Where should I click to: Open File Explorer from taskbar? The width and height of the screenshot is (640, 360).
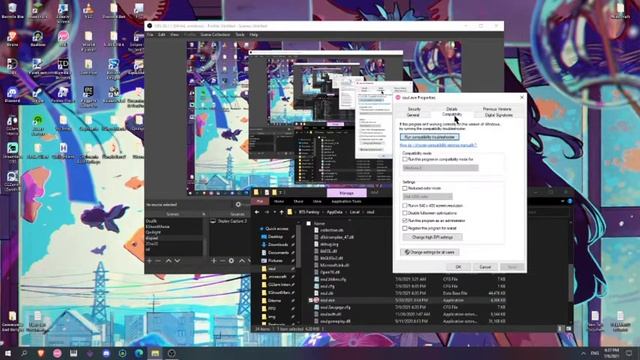[155, 353]
